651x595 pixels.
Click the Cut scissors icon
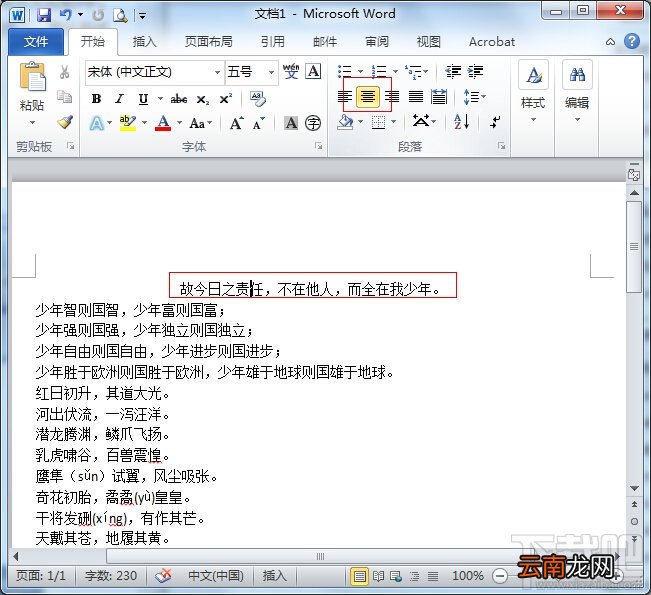[64, 72]
